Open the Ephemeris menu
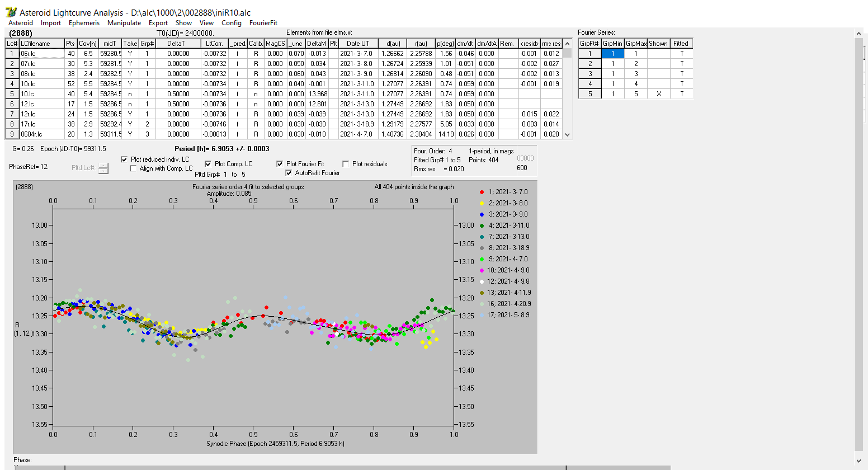The height and width of the screenshot is (470, 868). 84,23
